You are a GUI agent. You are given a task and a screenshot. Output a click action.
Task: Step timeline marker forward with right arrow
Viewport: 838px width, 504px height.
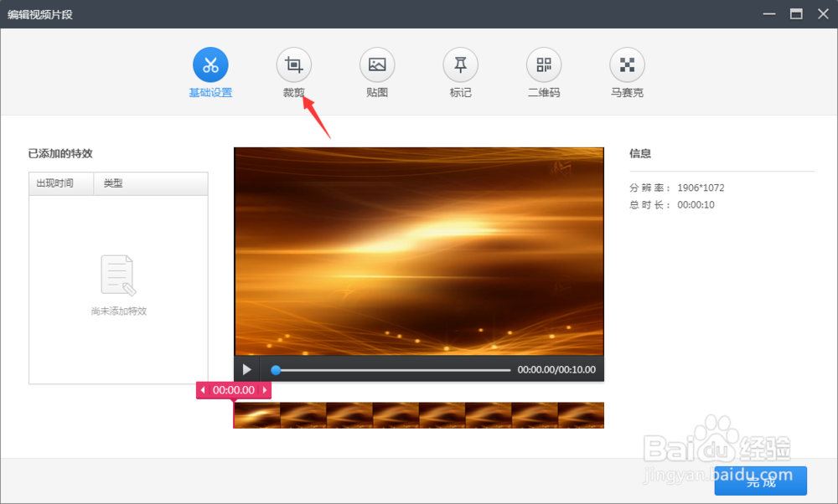point(265,390)
